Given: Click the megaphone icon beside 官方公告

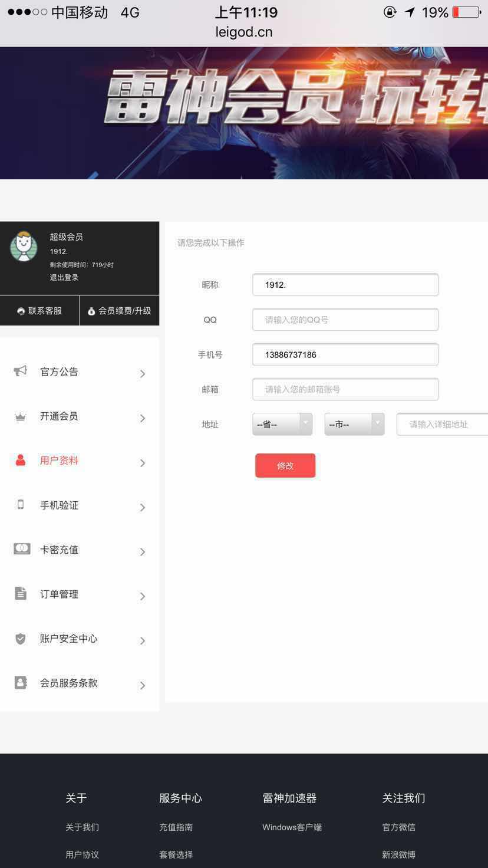Looking at the screenshot, I should pos(21,371).
